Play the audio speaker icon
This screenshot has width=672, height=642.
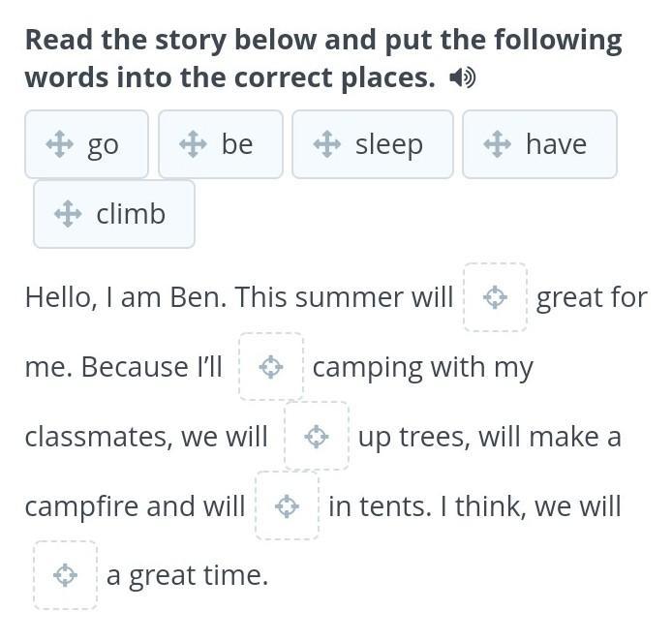[463, 78]
